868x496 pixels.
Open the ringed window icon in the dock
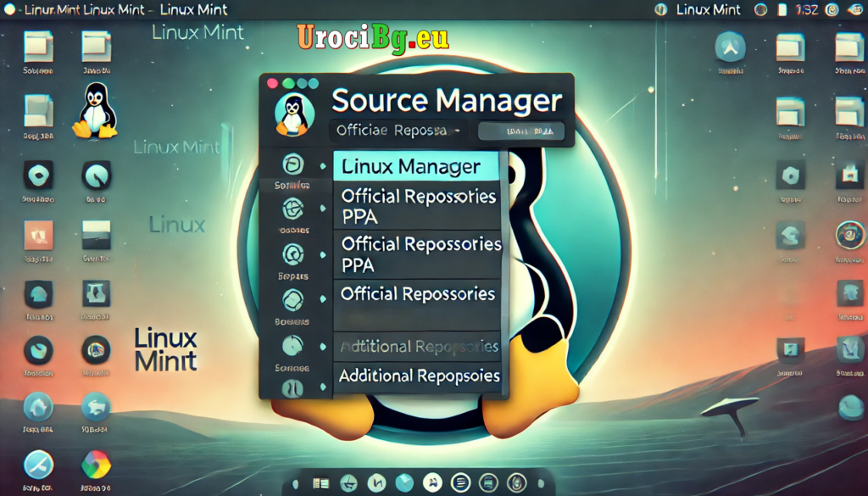(x=488, y=482)
